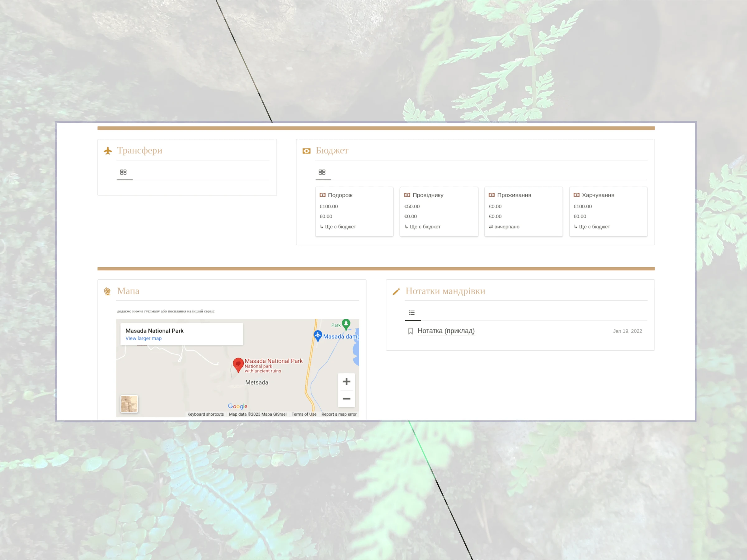Switch to satellite view thumbnail on map
747x560 pixels.
click(129, 404)
